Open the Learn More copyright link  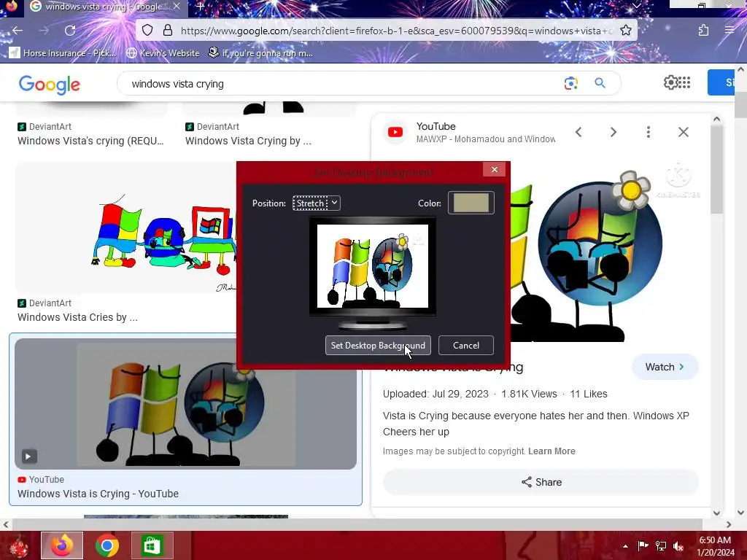point(551,451)
